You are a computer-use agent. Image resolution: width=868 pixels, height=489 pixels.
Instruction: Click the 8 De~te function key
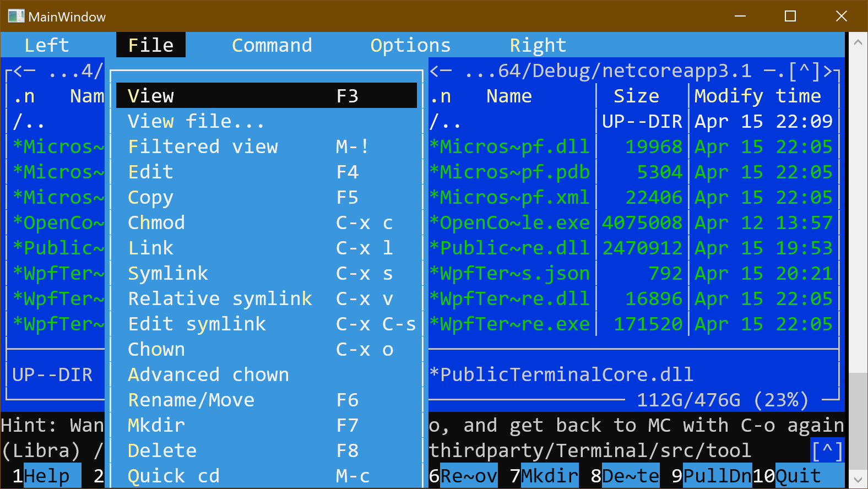coord(625,476)
